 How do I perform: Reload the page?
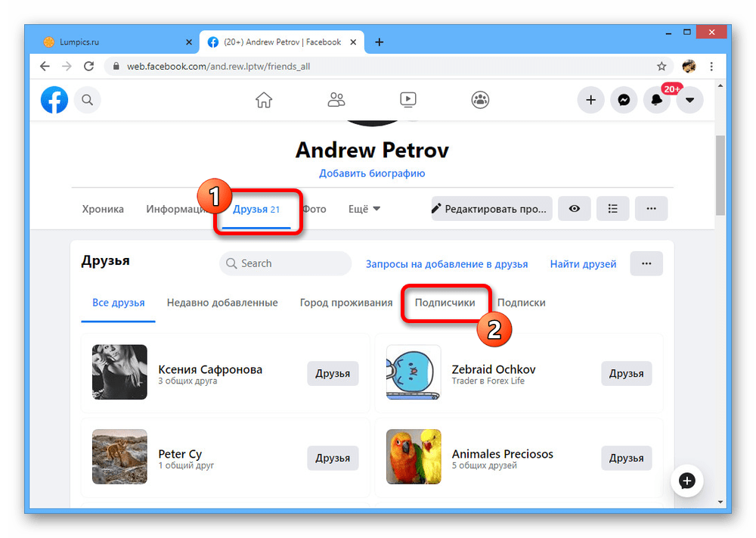pos(88,66)
